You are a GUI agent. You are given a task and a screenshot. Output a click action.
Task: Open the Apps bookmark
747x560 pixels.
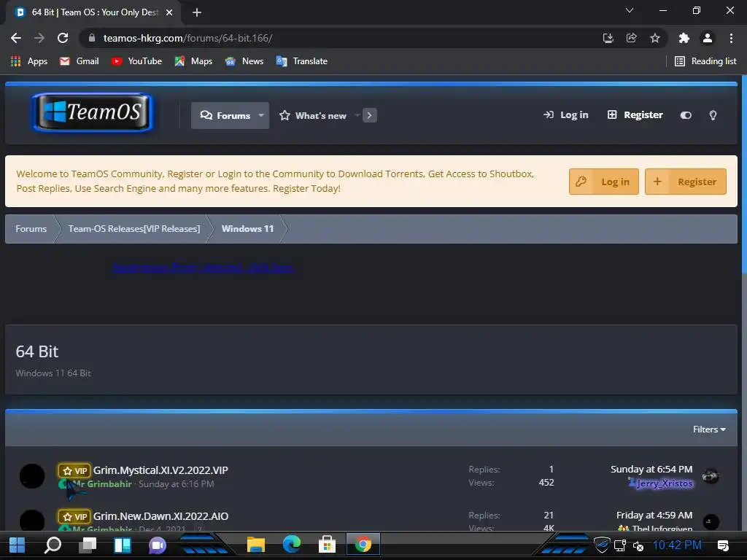[x=29, y=61]
